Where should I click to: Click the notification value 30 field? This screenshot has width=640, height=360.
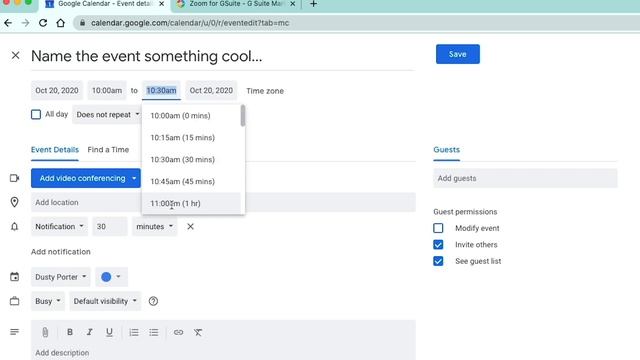click(110, 227)
